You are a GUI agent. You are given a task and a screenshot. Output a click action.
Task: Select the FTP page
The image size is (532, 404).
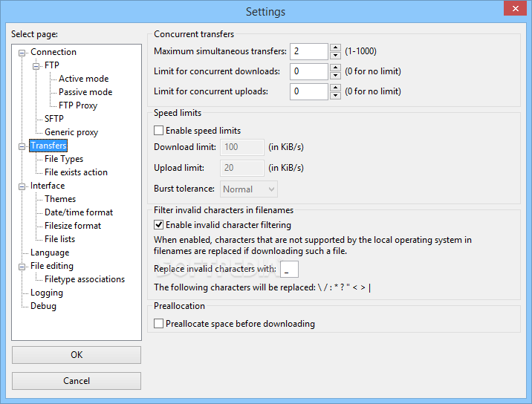pos(51,65)
